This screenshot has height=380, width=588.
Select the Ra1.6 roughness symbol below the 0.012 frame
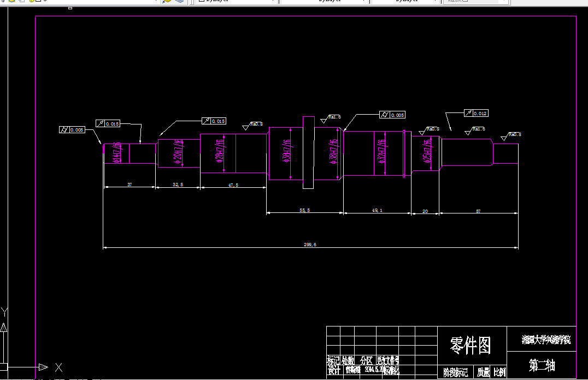(475, 131)
